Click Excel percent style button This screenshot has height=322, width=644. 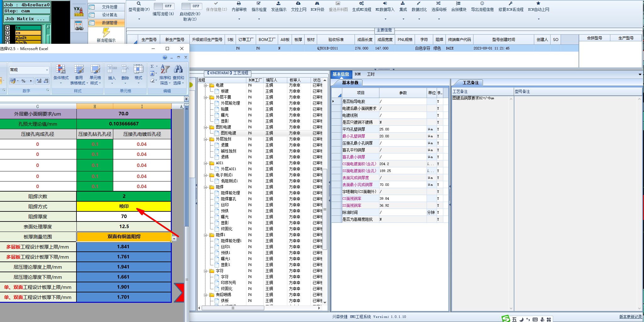point(23,81)
